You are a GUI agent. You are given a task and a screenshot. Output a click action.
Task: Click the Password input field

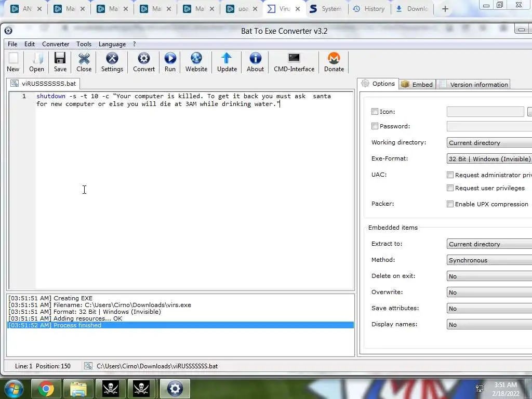(489, 126)
